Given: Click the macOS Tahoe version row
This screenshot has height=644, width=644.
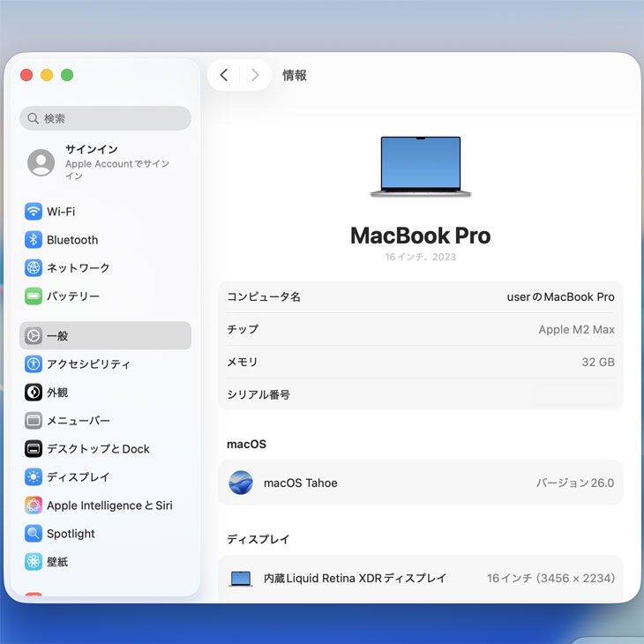Looking at the screenshot, I should tap(420, 483).
